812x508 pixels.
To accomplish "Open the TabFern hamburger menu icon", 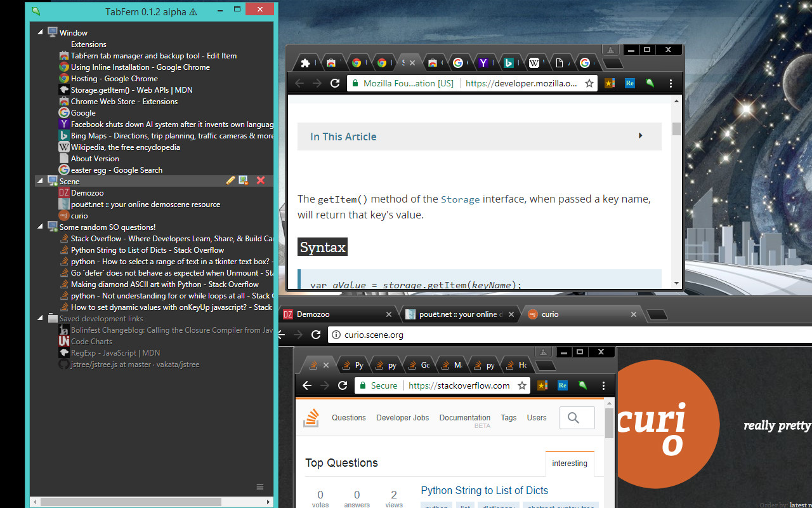I will point(259,487).
